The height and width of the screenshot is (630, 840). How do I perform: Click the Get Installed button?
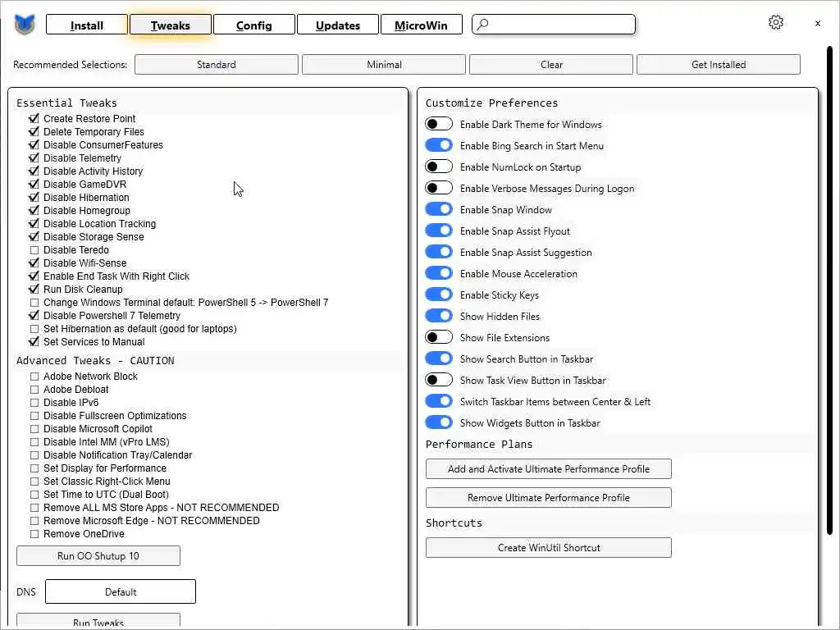pyautogui.click(x=719, y=64)
